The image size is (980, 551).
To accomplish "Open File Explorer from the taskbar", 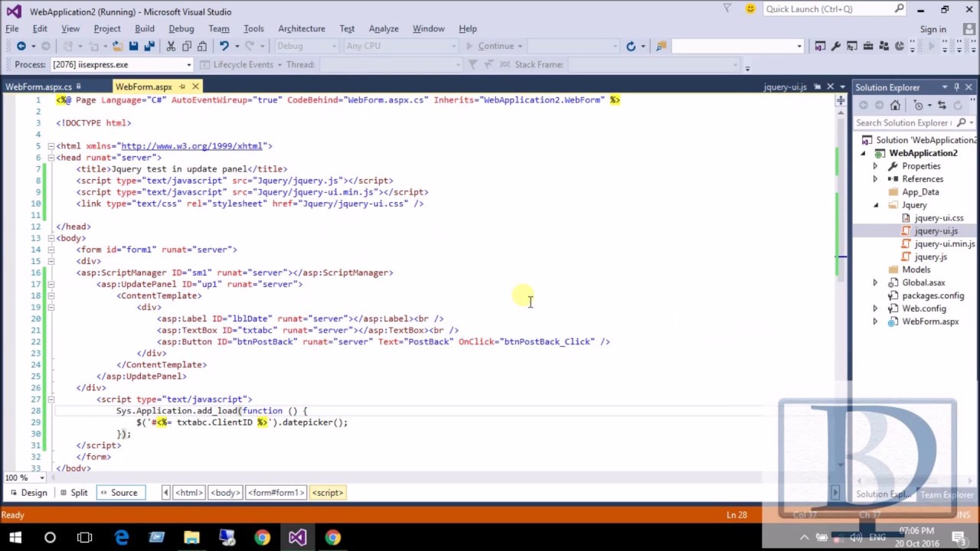I will [x=191, y=537].
